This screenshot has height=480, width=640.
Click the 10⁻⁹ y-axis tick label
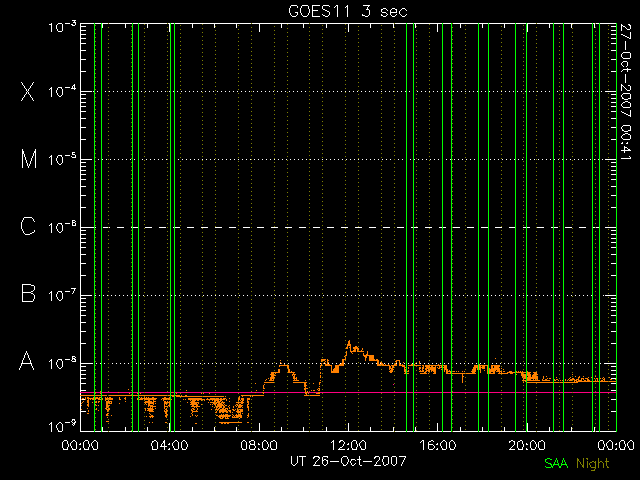[62, 427]
